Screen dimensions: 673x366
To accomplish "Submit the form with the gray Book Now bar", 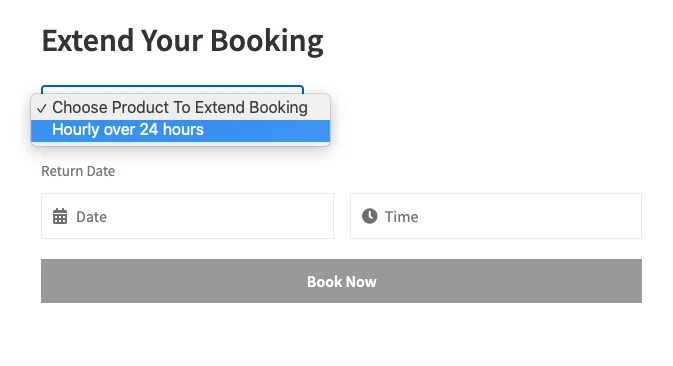I will click(x=341, y=281).
